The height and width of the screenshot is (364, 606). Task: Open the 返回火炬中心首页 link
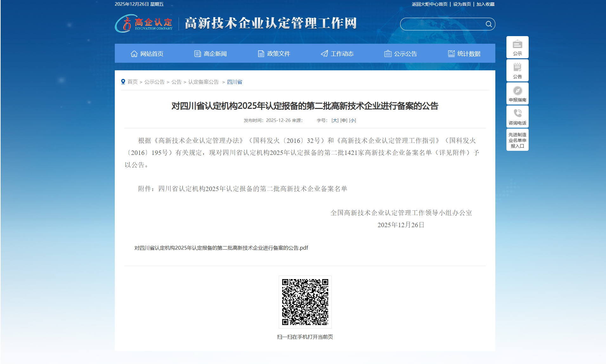(429, 4)
